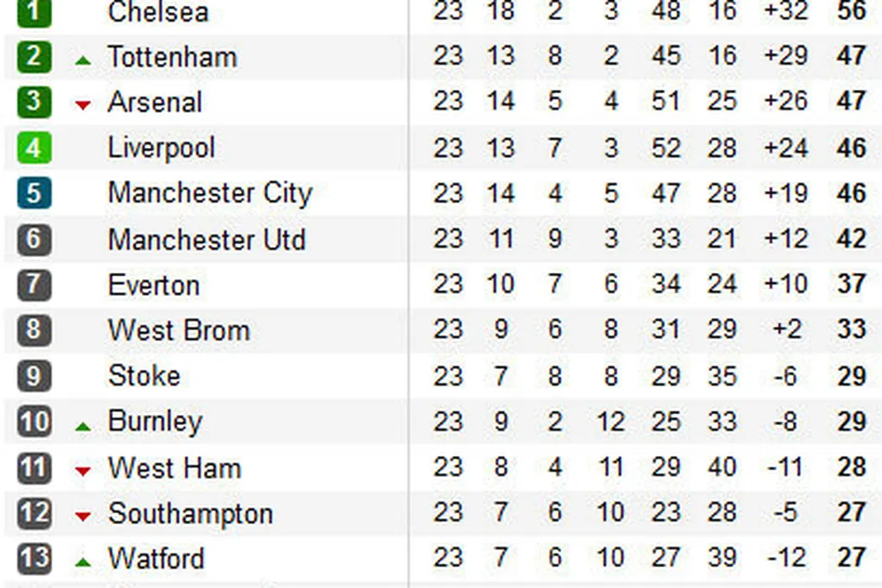Open the Liverpool team link
Viewport: 882px width, 588px height.
pos(161,148)
